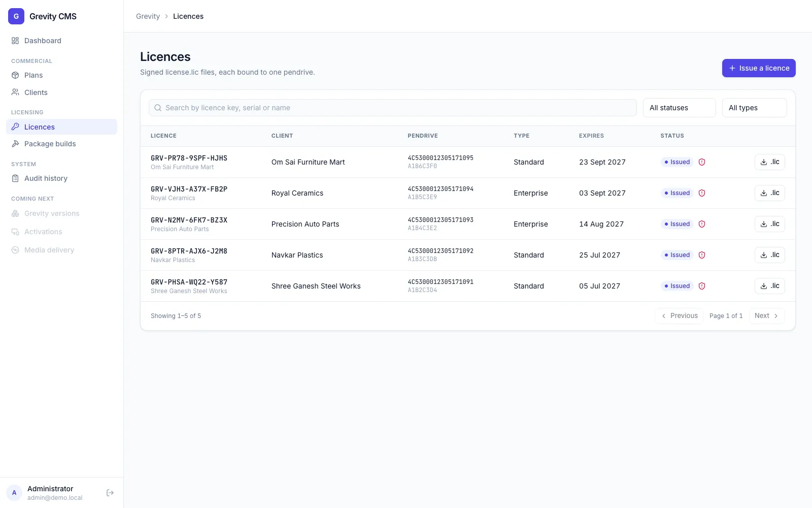
Task: Click the Grevity CMS logo icon
Action: pos(16,16)
